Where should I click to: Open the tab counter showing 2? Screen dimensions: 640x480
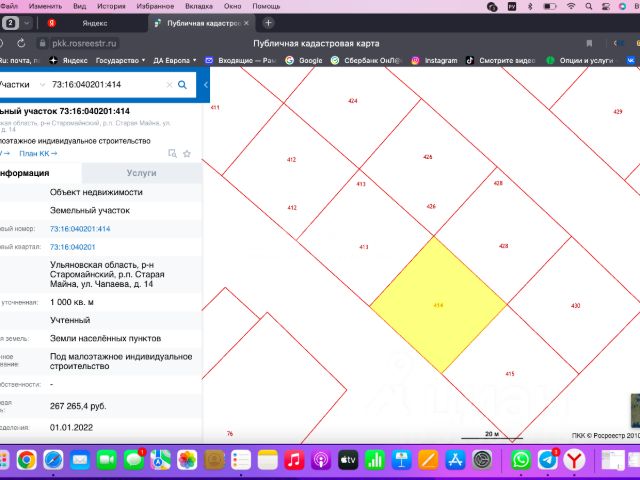click(x=11, y=23)
